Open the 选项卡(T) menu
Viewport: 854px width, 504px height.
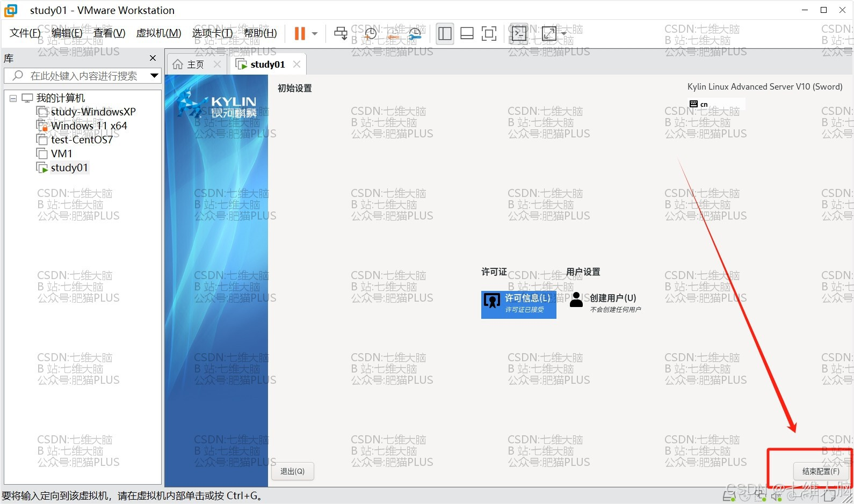coord(212,33)
